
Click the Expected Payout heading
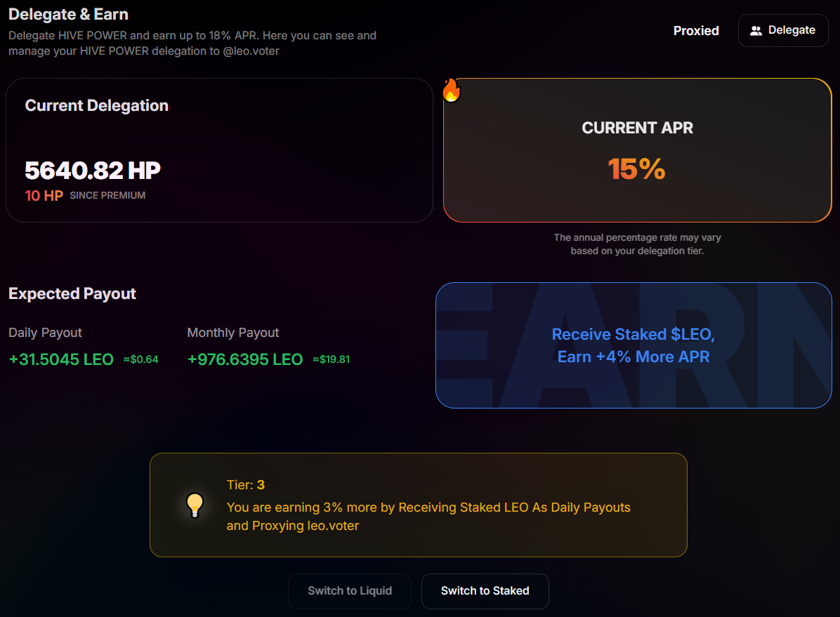(x=72, y=293)
